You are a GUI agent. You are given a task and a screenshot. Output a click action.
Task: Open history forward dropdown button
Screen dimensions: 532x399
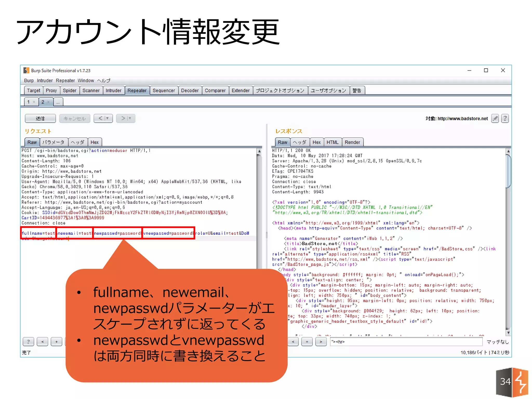pos(126,118)
